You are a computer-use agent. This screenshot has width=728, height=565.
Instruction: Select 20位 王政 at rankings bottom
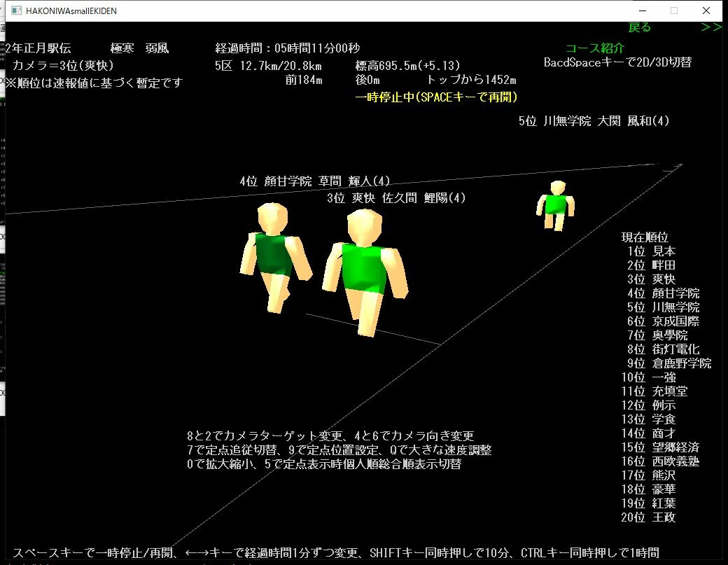(647, 517)
